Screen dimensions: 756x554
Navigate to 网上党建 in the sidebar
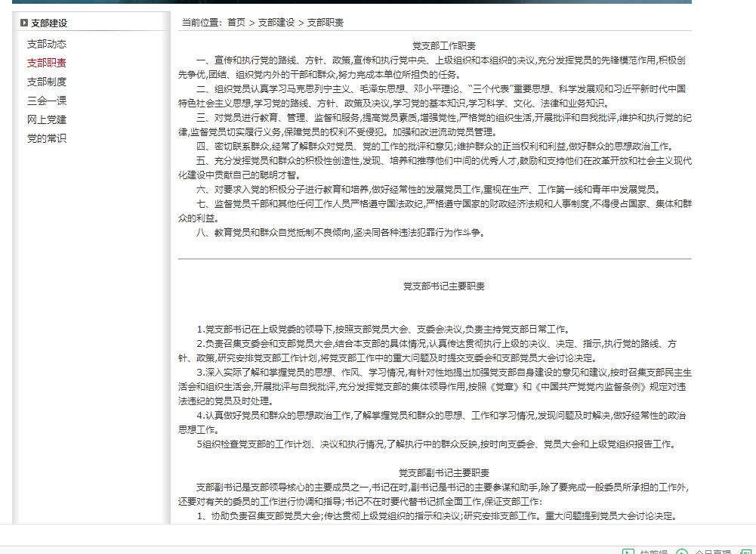coord(47,119)
